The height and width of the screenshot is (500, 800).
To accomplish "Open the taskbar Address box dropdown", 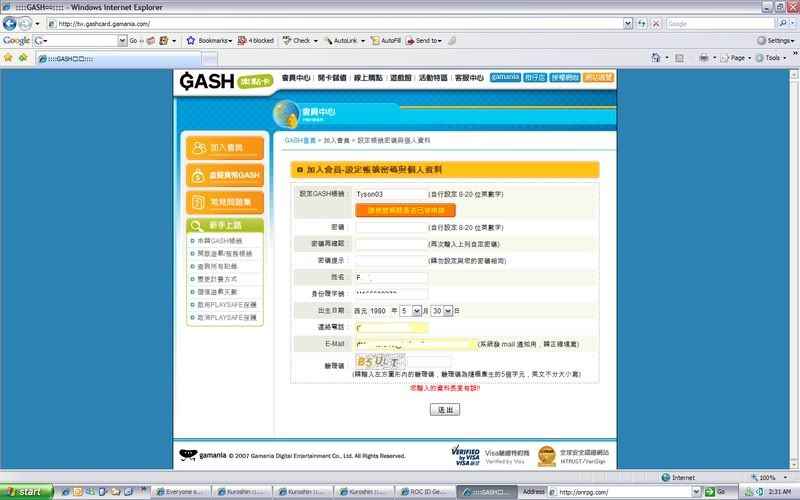I will (696, 492).
